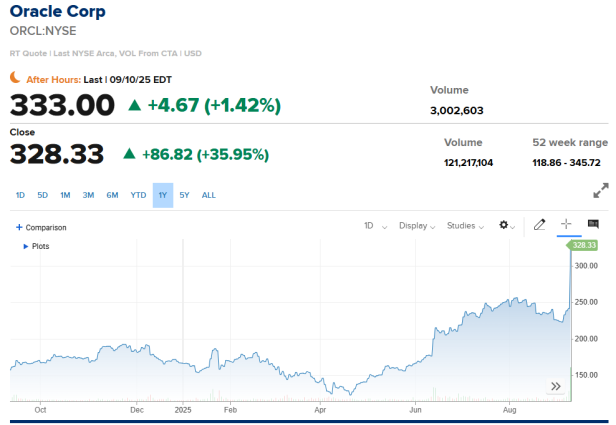Click the plus Comparison icon
The width and height of the screenshot is (616, 425).
(x=19, y=227)
